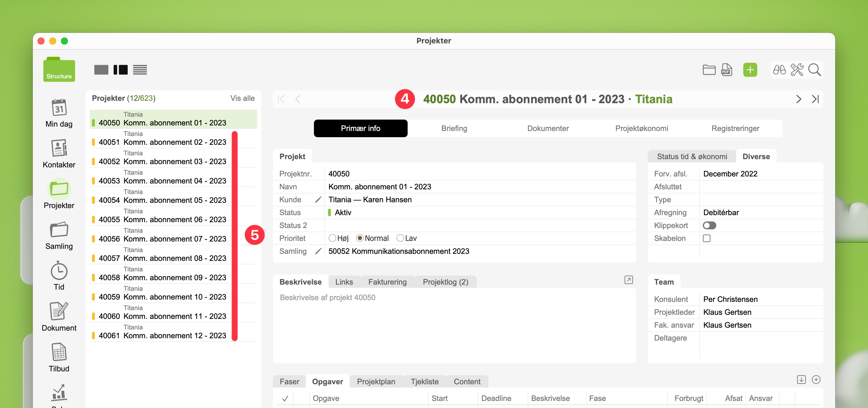Click the PDF export icon

[726, 70]
